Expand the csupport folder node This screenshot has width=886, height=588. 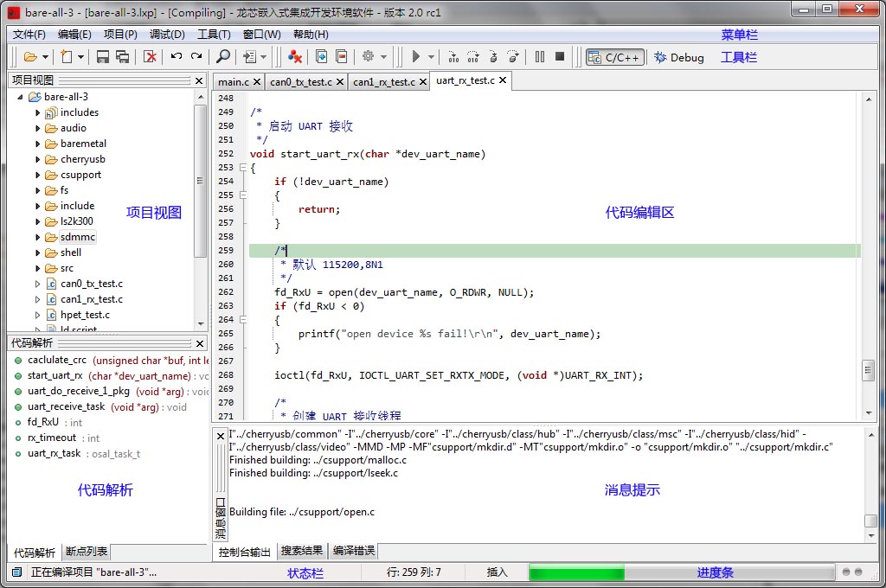click(37, 175)
